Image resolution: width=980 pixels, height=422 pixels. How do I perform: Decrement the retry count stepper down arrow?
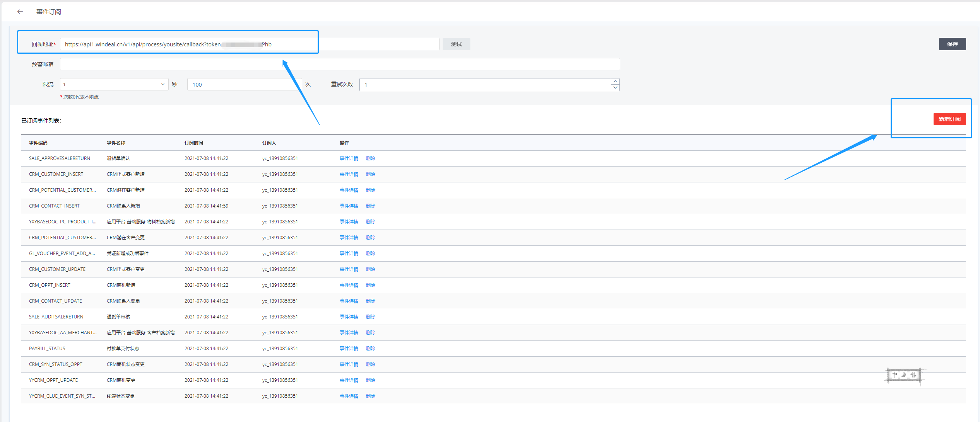click(x=615, y=88)
